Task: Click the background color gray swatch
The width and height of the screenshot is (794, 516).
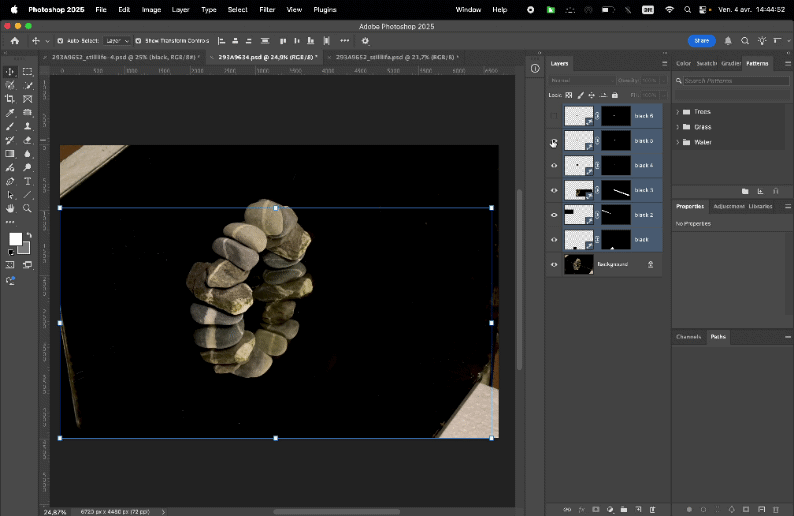Action: click(25, 249)
